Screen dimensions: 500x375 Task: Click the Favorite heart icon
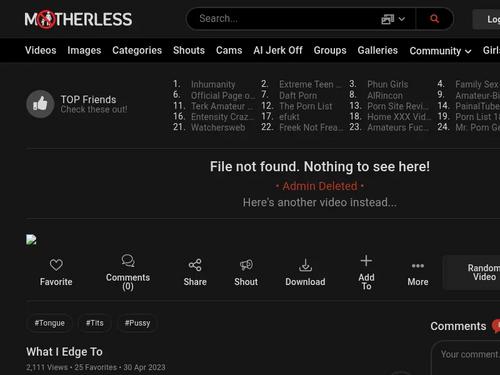coord(56,265)
